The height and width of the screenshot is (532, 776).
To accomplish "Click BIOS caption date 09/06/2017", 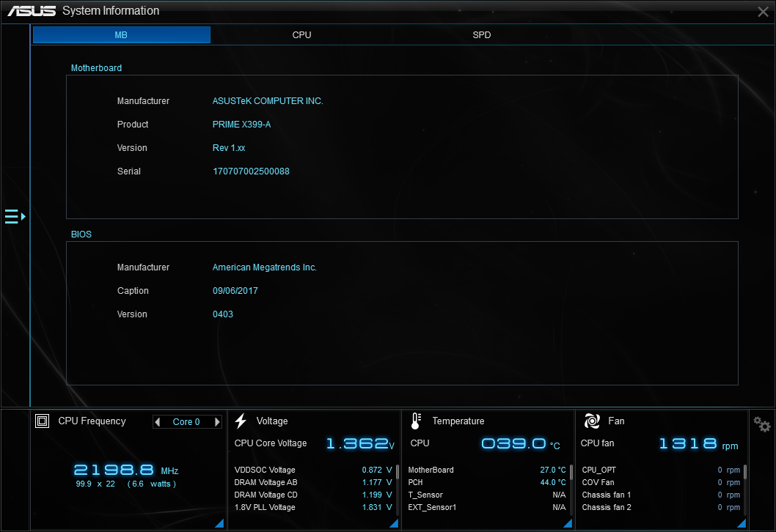I will click(235, 291).
